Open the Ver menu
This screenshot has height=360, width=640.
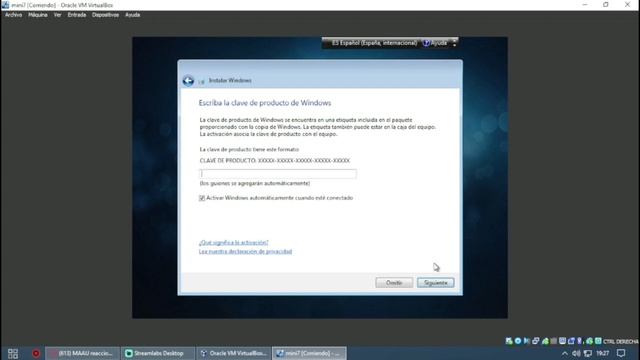pos(58,15)
